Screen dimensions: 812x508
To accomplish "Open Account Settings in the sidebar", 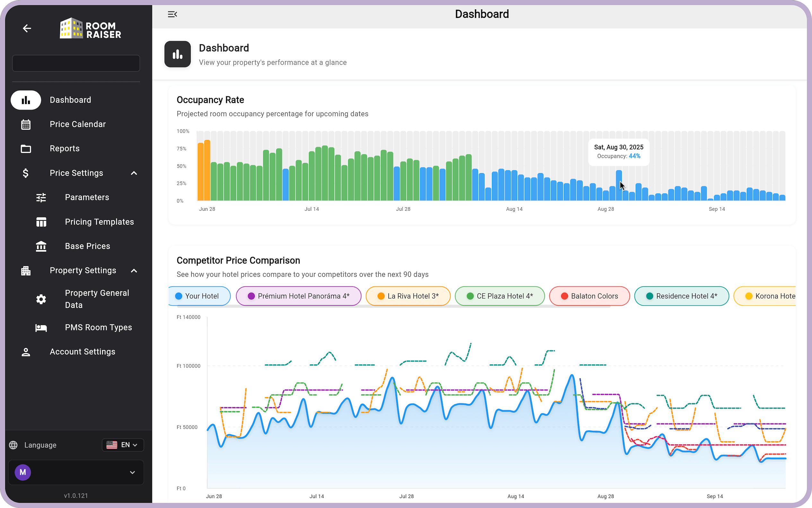I will coord(82,352).
